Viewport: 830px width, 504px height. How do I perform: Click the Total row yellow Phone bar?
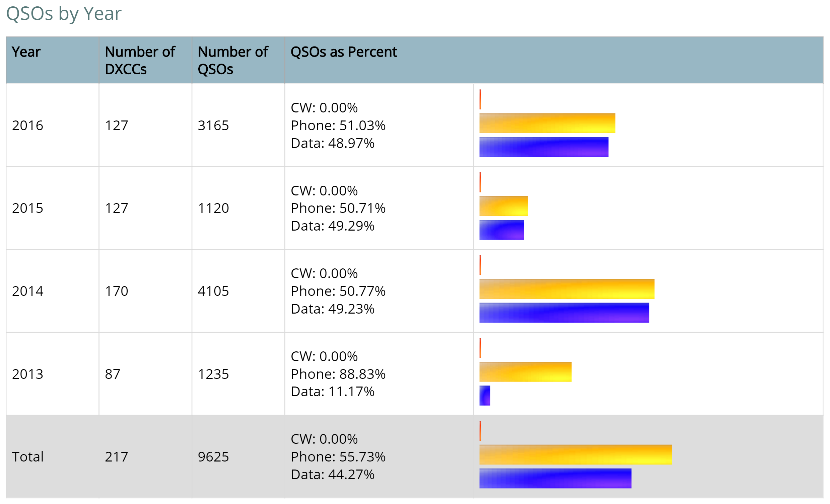coord(575,454)
